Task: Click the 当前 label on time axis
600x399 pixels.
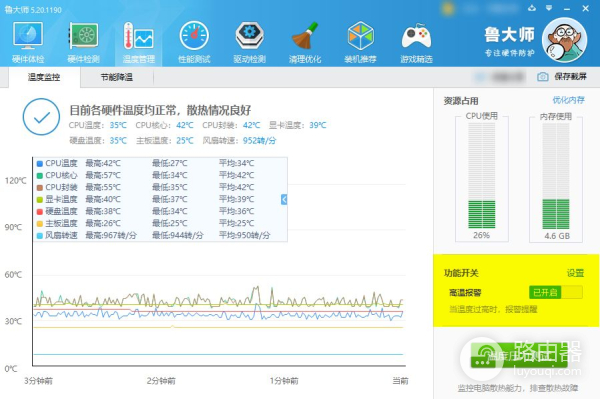Action: click(400, 381)
